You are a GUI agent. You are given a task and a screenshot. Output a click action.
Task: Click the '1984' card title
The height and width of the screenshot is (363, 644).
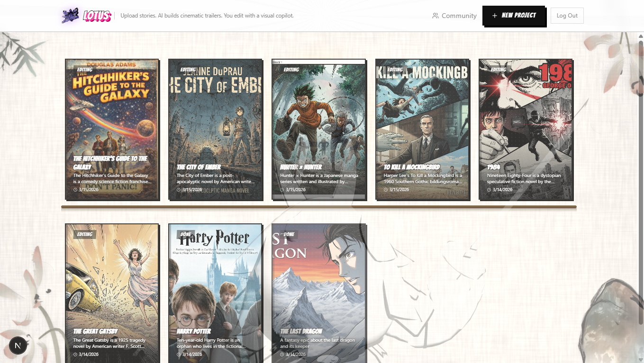tap(494, 167)
